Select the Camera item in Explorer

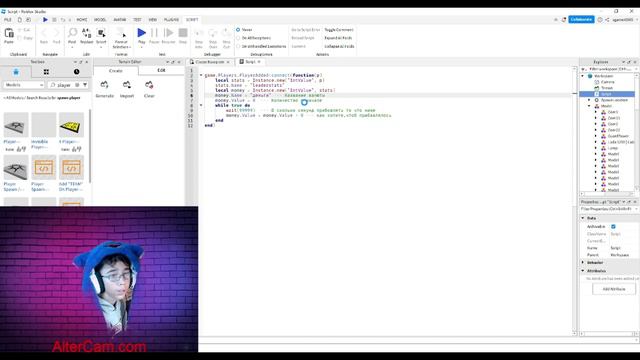(607, 82)
